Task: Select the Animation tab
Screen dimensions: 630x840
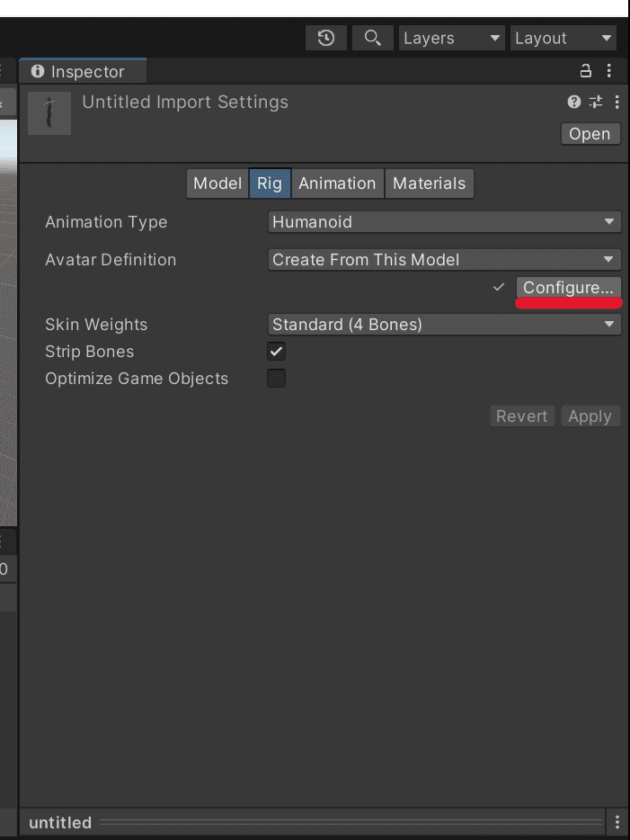Action: click(x=337, y=183)
